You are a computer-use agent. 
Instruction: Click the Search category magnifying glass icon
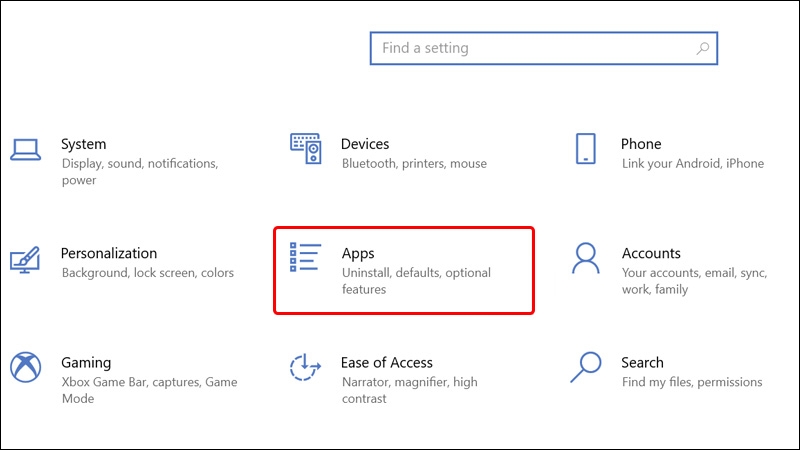586,367
